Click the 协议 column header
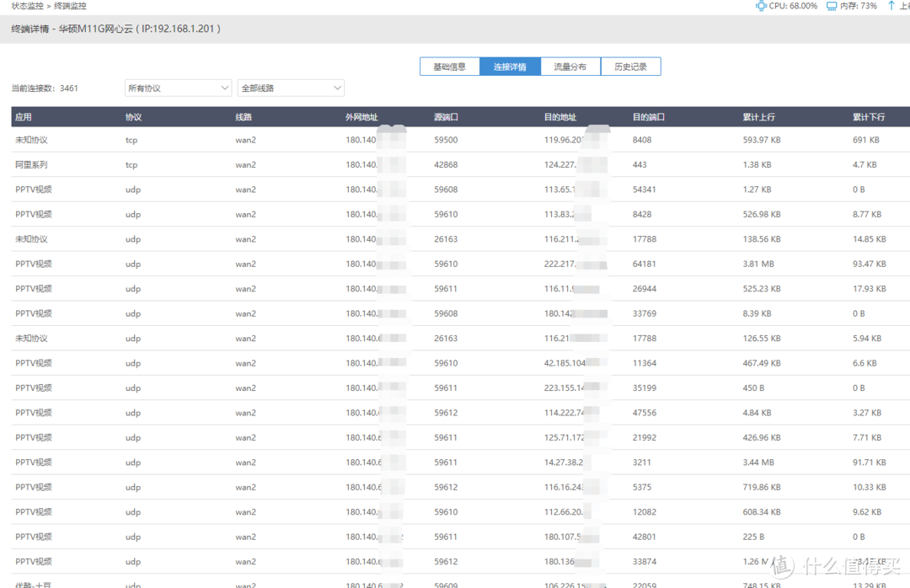 pos(133,116)
